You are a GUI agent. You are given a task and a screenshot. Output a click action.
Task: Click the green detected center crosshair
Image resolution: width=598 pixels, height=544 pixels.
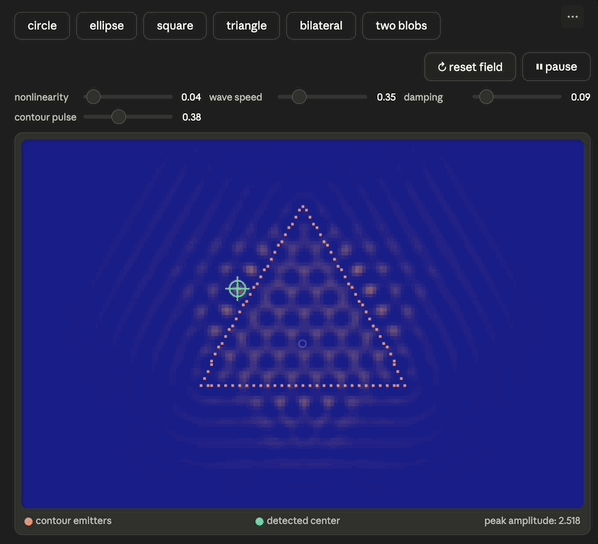point(238,289)
